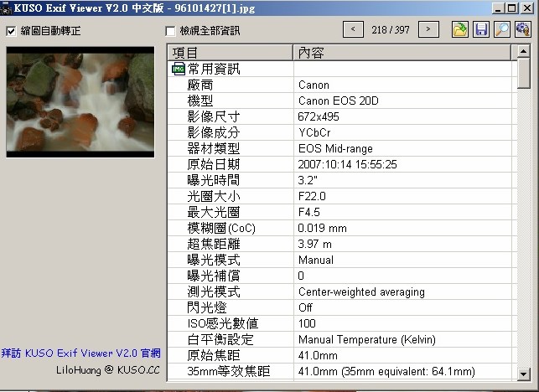
Task: Click the LiloHuang @ KUSO.CC credit text
Action: click(x=108, y=370)
